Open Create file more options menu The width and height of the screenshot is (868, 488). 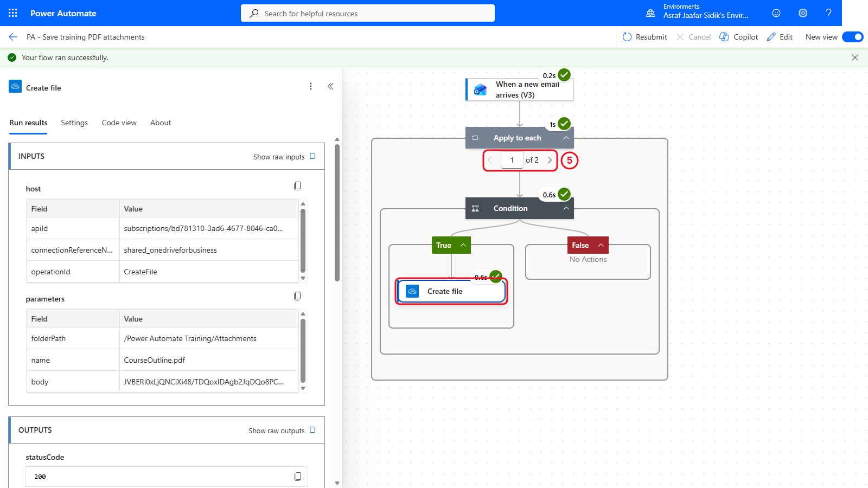[311, 86]
